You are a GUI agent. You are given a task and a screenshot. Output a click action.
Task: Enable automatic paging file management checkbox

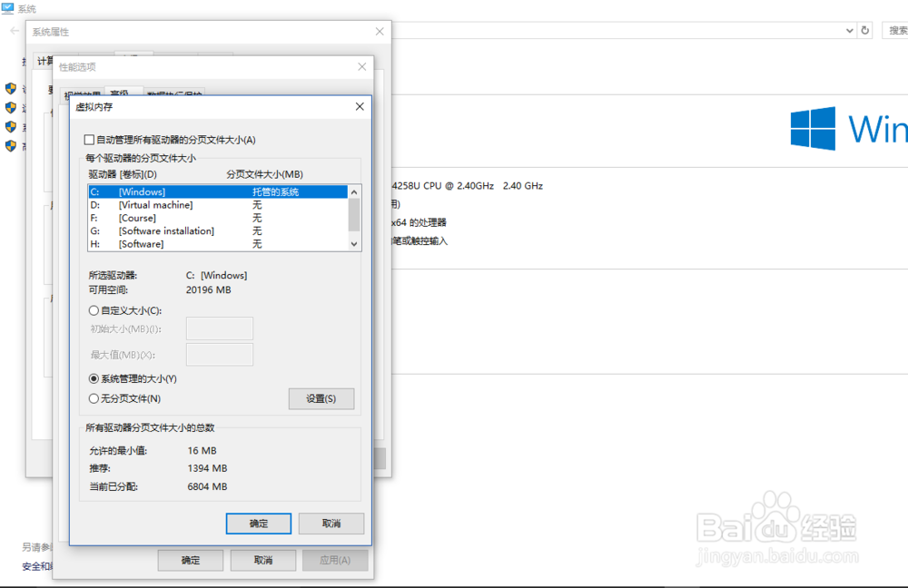coord(89,140)
